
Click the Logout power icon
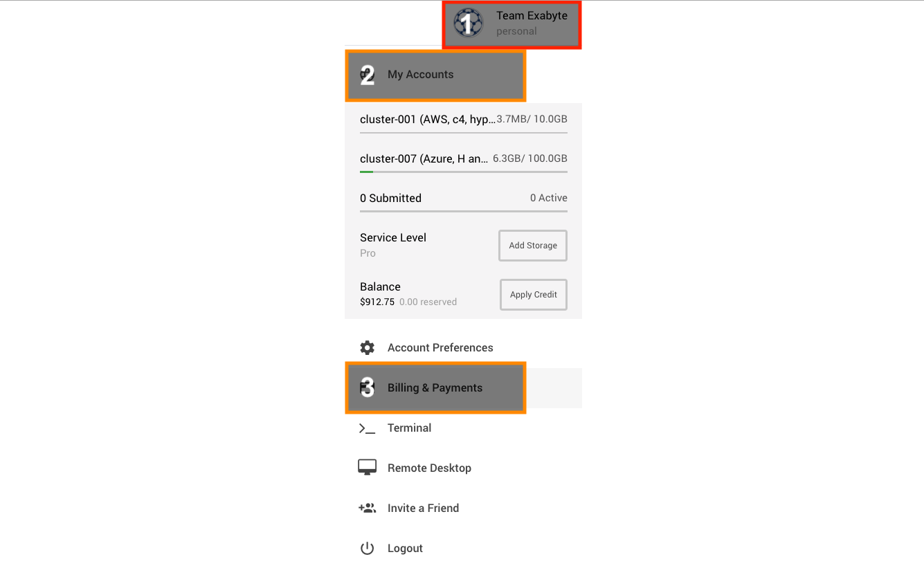(367, 547)
